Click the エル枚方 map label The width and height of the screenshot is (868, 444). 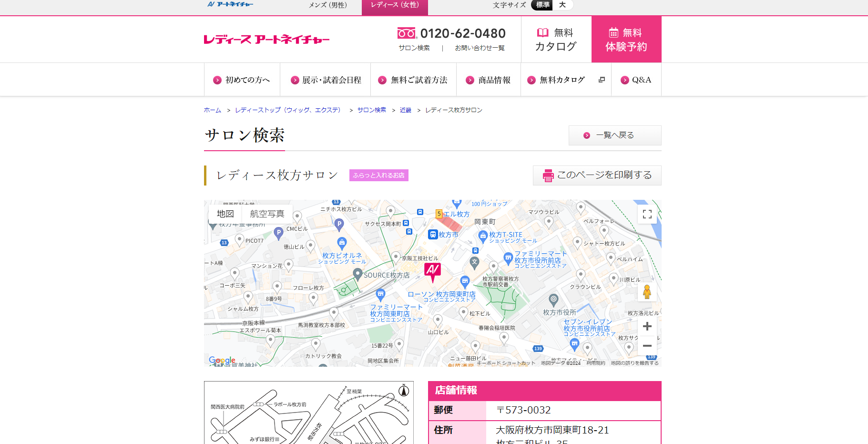457,214
